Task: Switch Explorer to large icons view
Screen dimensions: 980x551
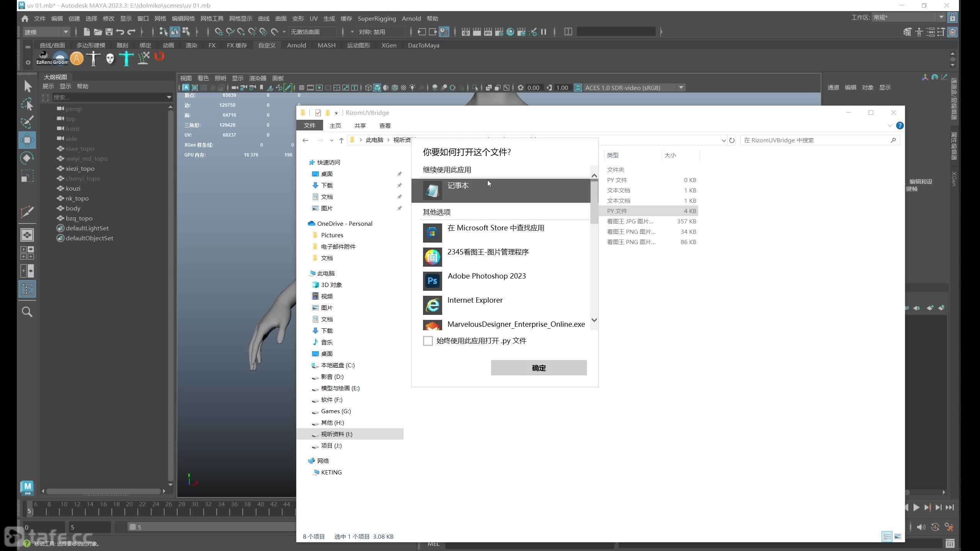Action: [x=898, y=536]
